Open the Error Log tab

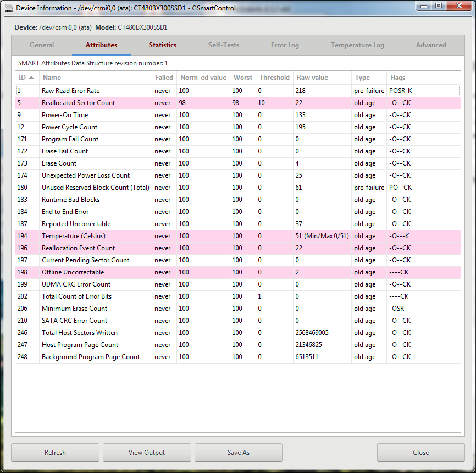tap(285, 45)
